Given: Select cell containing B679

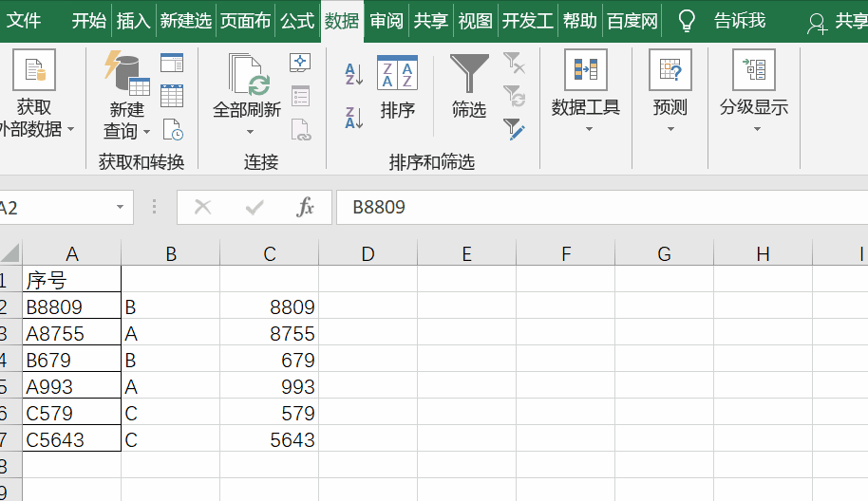Looking at the screenshot, I should [72, 360].
